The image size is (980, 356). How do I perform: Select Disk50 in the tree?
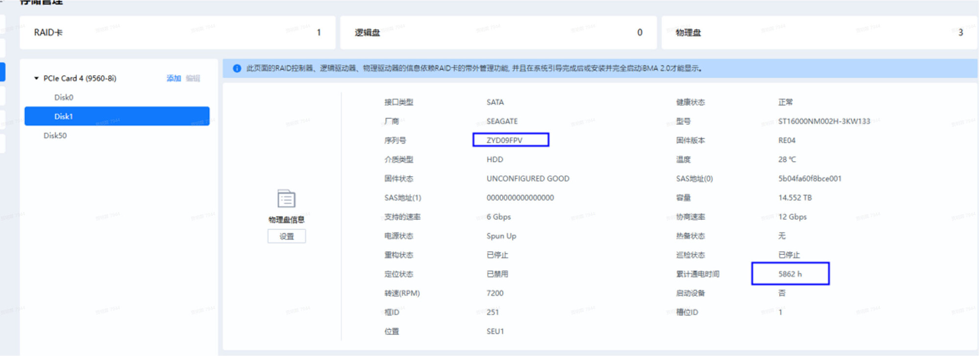pyautogui.click(x=55, y=136)
